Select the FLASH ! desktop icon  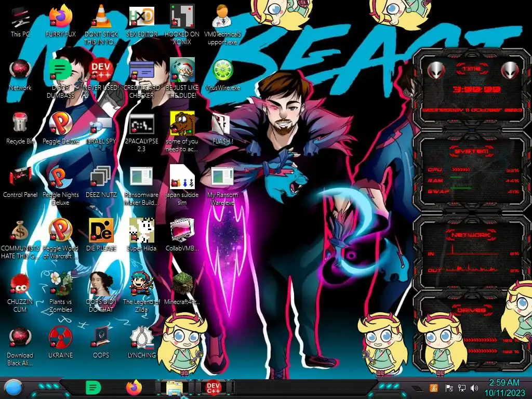tap(221, 124)
